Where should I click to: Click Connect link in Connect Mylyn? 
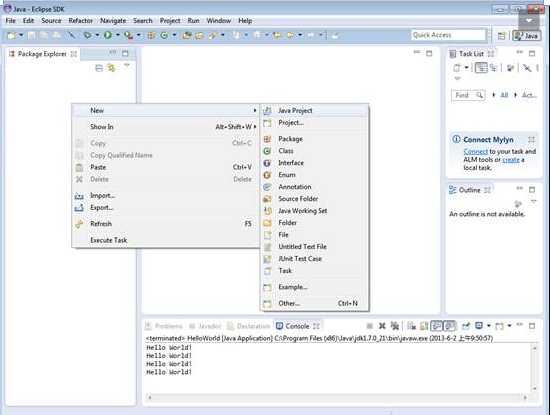coord(476,152)
